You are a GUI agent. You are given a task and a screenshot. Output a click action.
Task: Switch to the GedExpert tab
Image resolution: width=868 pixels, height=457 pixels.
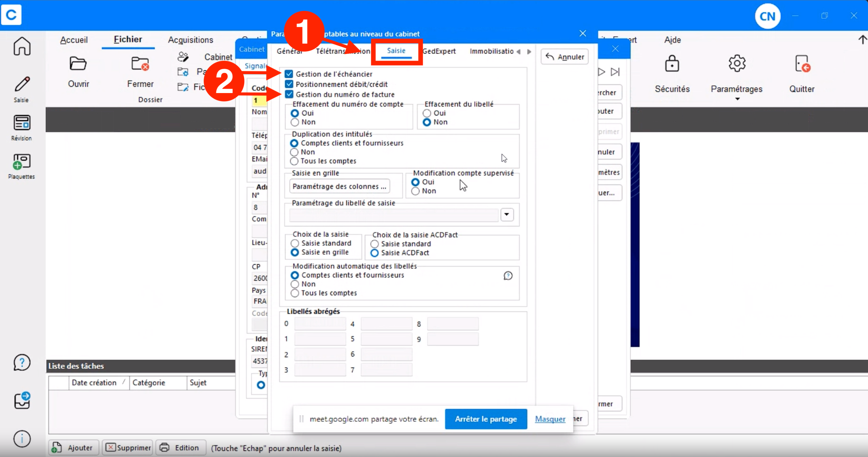pyautogui.click(x=439, y=51)
